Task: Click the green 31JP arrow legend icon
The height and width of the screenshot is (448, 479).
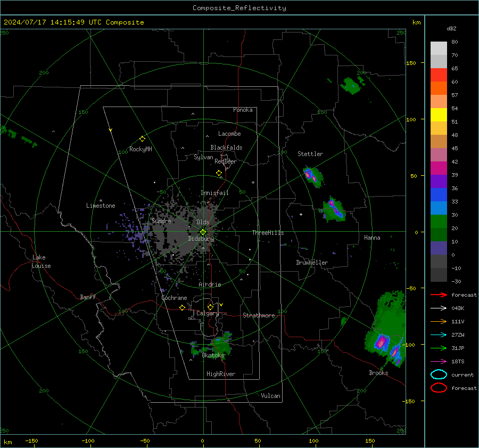Action: tap(439, 348)
